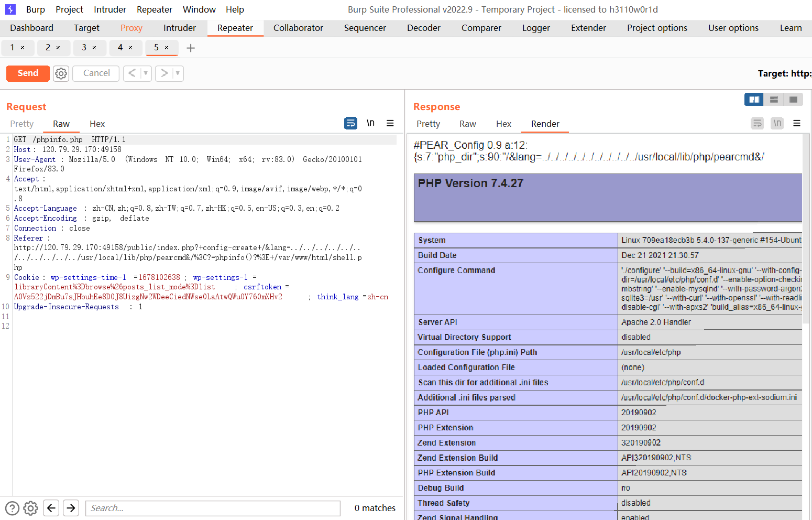The width and height of the screenshot is (812, 520).
Task: Open response panel hamburger menu
Action: (797, 123)
